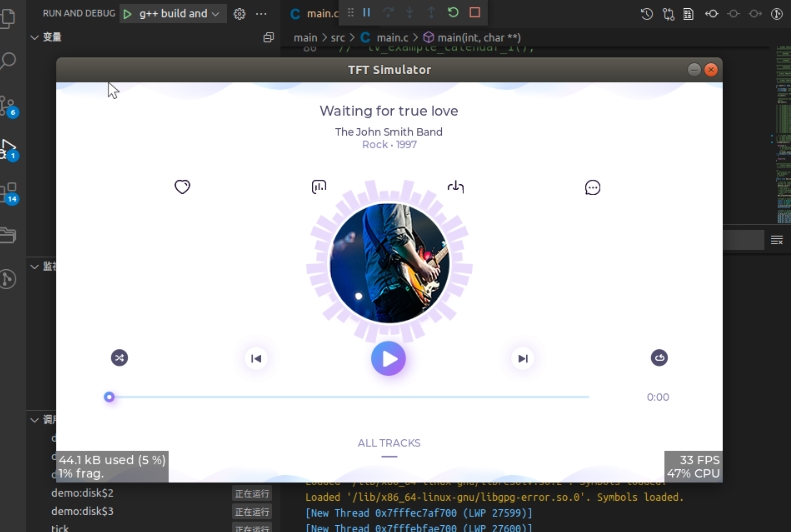Open the equalizer chart icon
791x532 pixels.
[319, 187]
